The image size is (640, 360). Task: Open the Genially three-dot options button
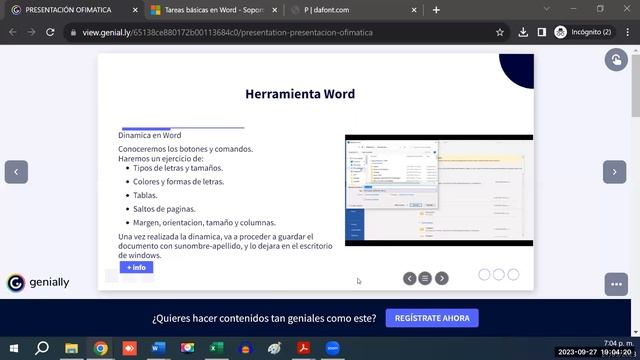pyautogui.click(x=616, y=284)
